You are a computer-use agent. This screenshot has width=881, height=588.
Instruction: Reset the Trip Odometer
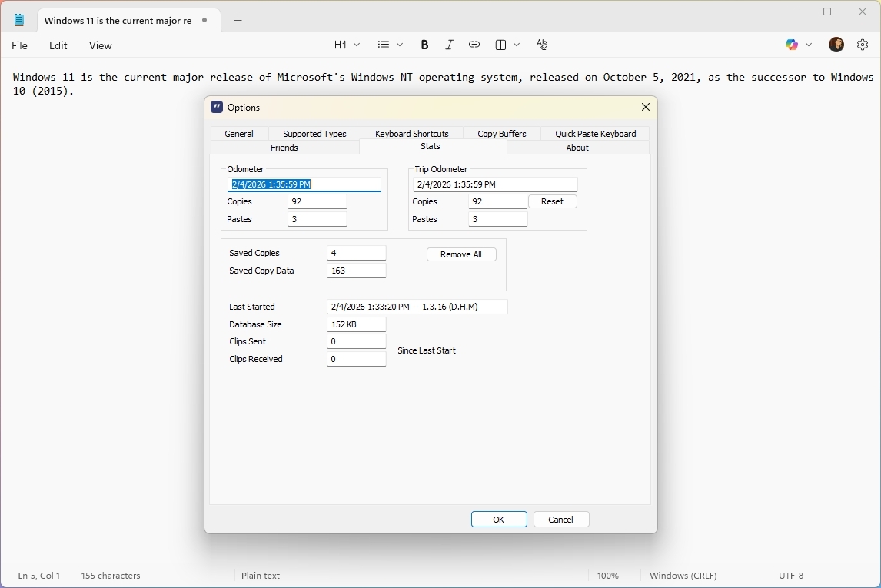552,201
